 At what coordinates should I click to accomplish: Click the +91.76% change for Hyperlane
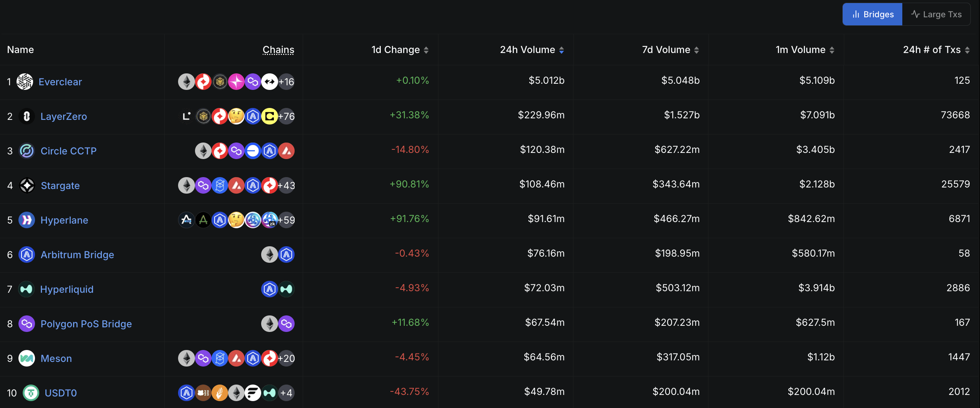click(410, 219)
